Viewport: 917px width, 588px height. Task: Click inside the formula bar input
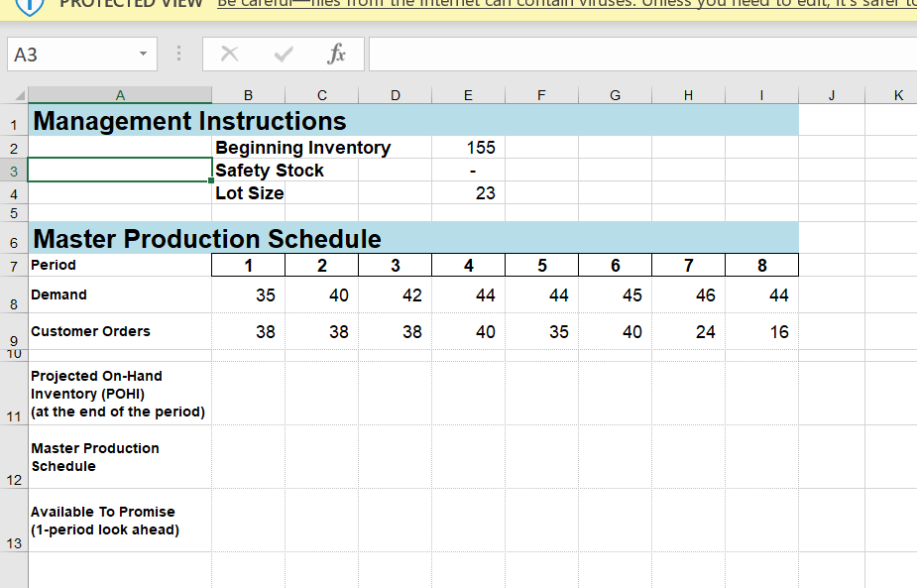(x=642, y=54)
